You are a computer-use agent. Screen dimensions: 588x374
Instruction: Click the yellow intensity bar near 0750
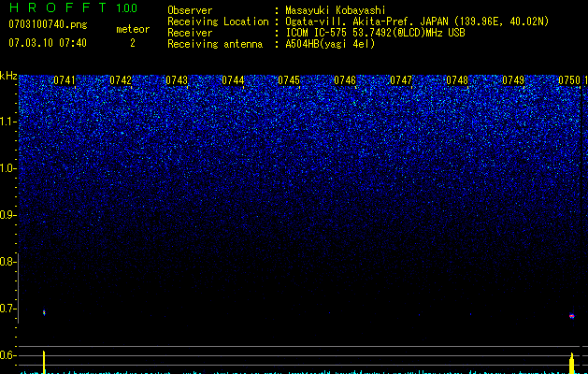pyautogui.click(x=571, y=363)
